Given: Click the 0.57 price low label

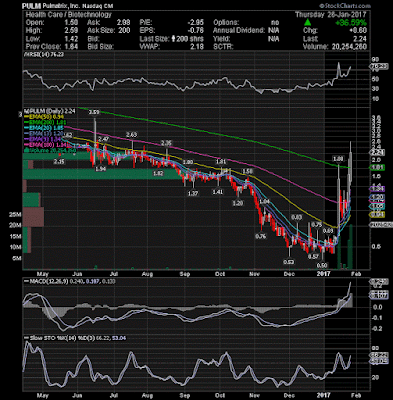Looking at the screenshot, I should point(313,257).
